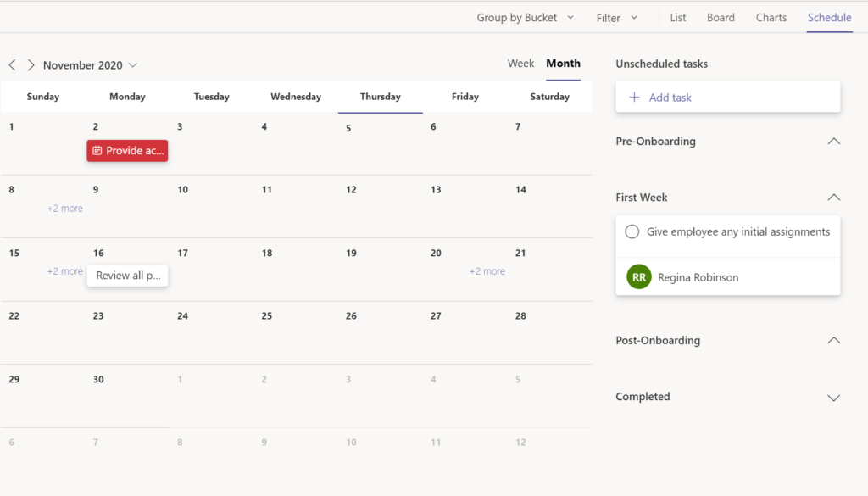This screenshot has height=496, width=868.
Task: Show +2 more tasks on November 20
Action: (x=487, y=271)
